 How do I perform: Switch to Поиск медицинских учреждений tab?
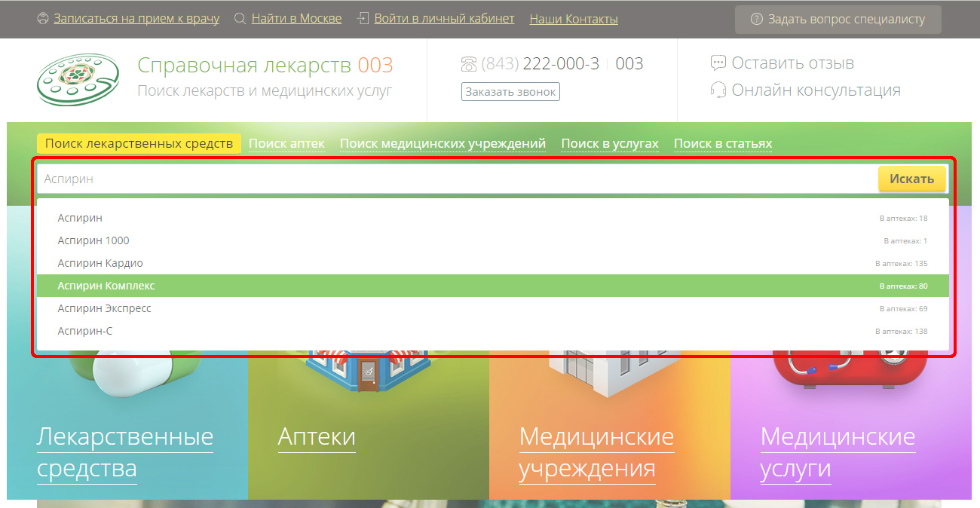tap(443, 143)
